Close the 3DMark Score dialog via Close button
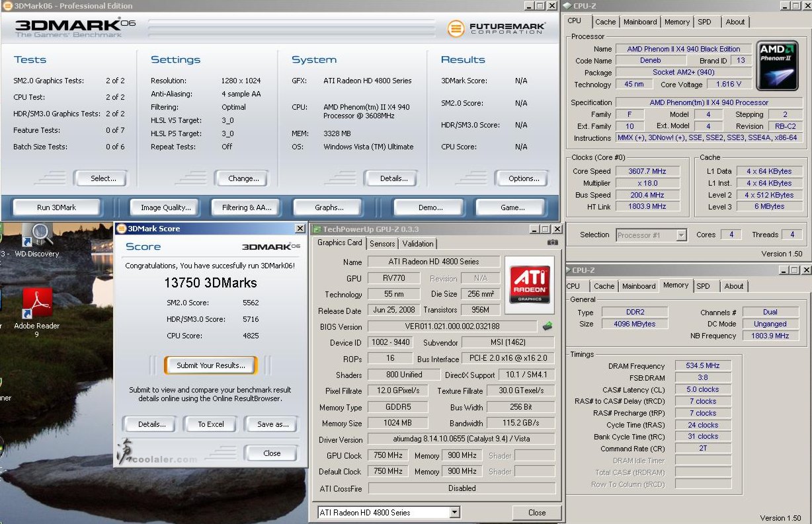 (x=272, y=453)
